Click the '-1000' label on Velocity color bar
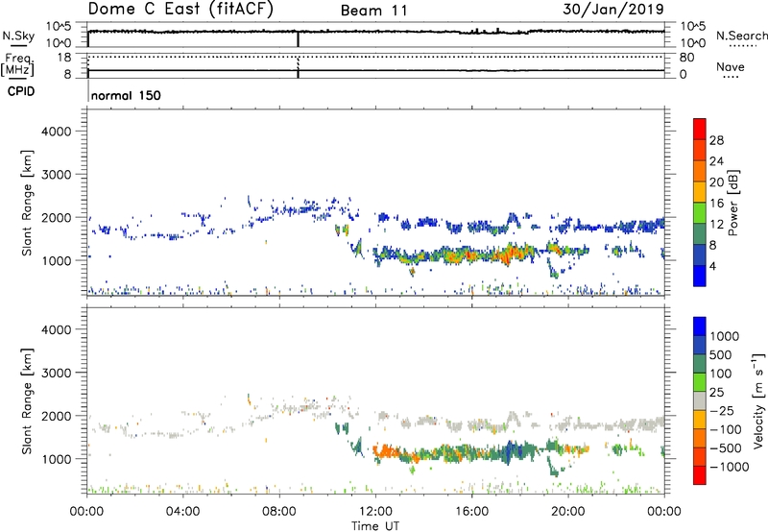The height and width of the screenshot is (532, 768). (x=729, y=467)
